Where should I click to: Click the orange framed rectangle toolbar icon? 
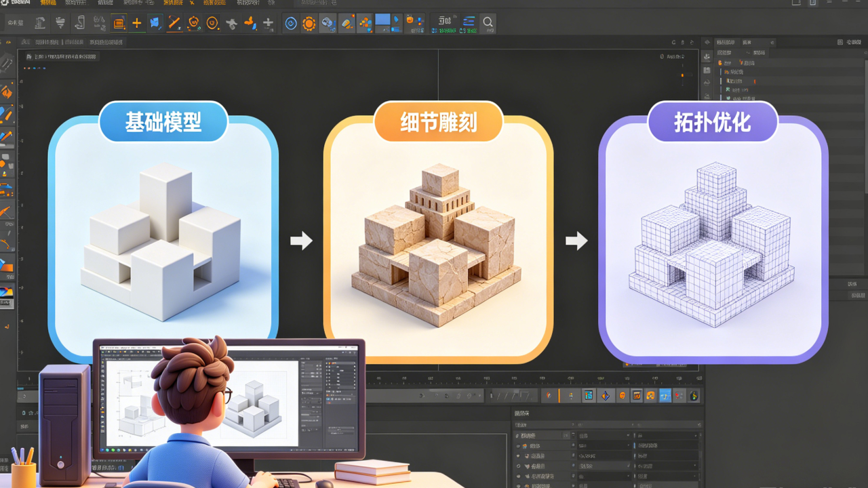click(x=119, y=23)
